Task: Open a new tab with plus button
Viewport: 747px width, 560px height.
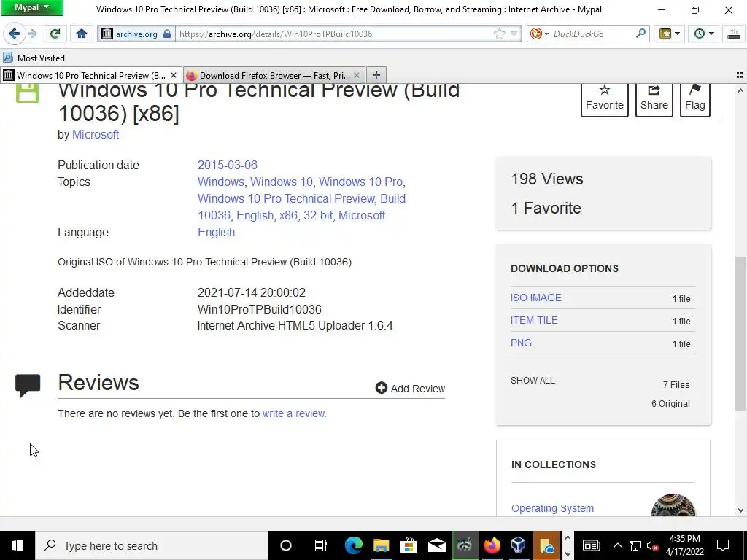Action: coord(376,75)
